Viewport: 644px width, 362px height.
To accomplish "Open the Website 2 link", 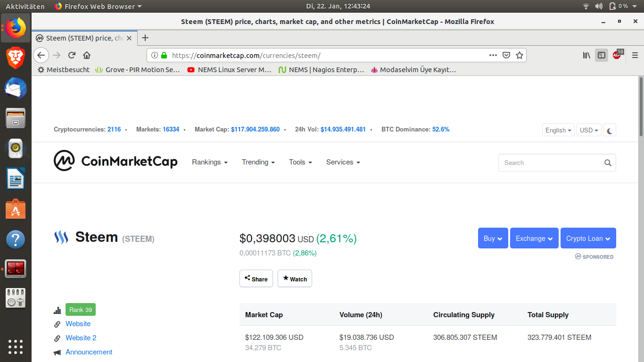I will [81, 338].
